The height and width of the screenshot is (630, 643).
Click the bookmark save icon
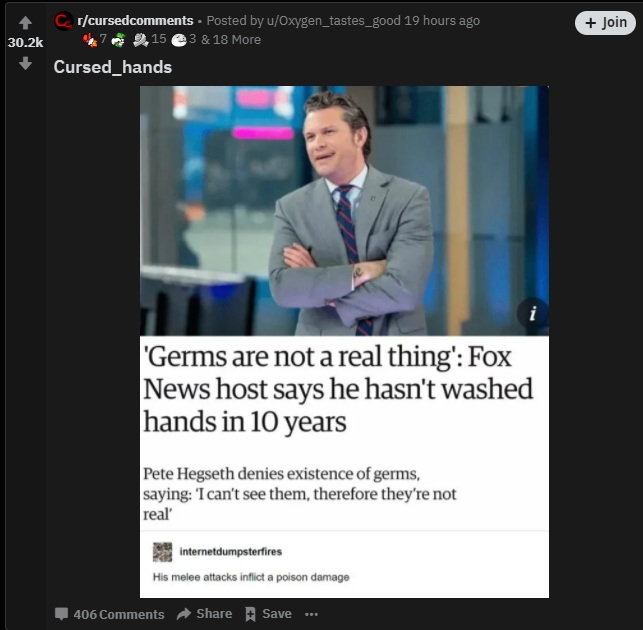pyautogui.click(x=250, y=614)
